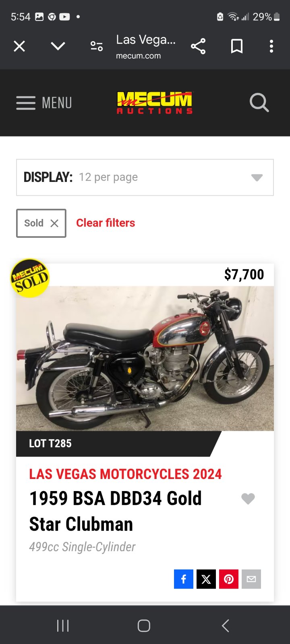Share listing on X
The image size is (290, 644).
click(206, 579)
